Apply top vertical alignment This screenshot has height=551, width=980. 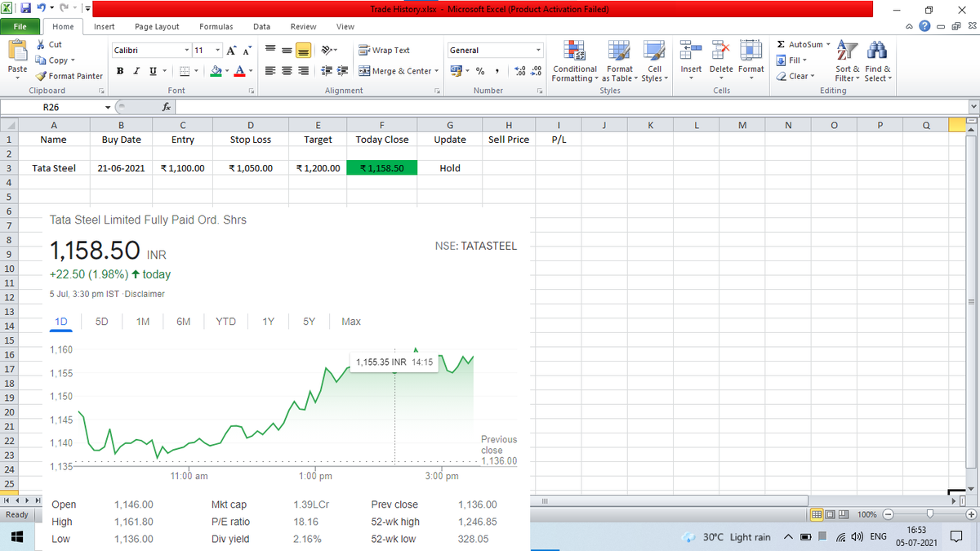270,50
